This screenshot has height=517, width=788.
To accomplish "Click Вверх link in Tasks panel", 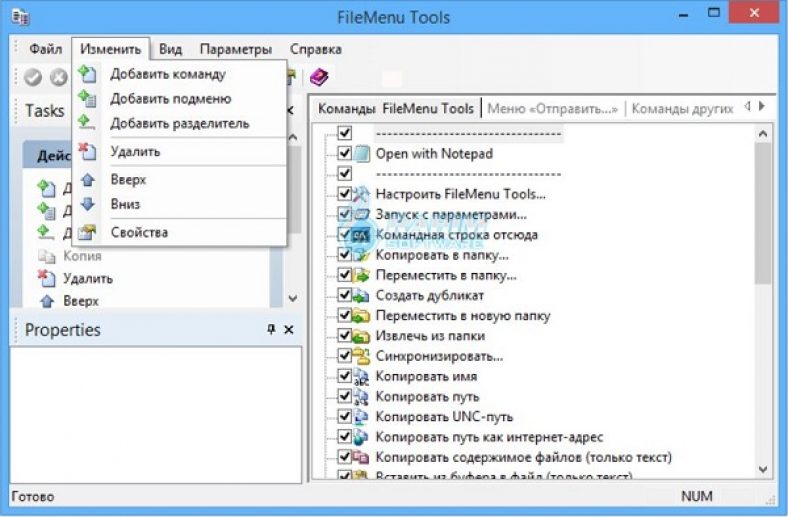I will coord(81,301).
